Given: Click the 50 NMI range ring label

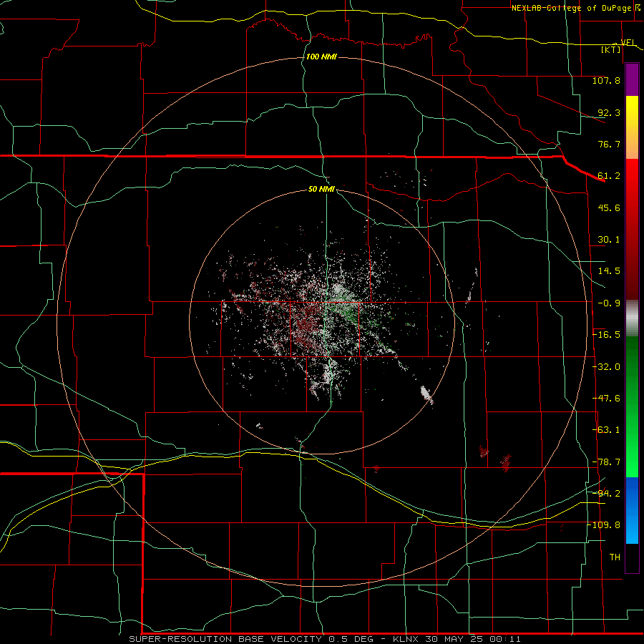Looking at the screenshot, I should coord(321,189).
